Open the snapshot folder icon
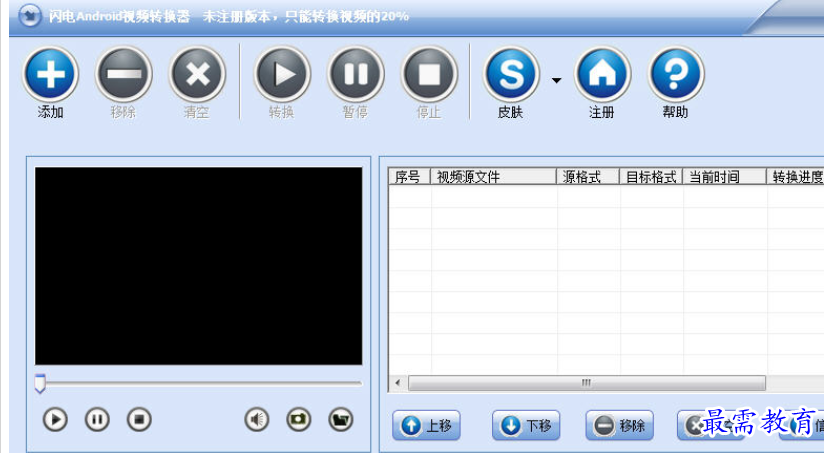 341,419
